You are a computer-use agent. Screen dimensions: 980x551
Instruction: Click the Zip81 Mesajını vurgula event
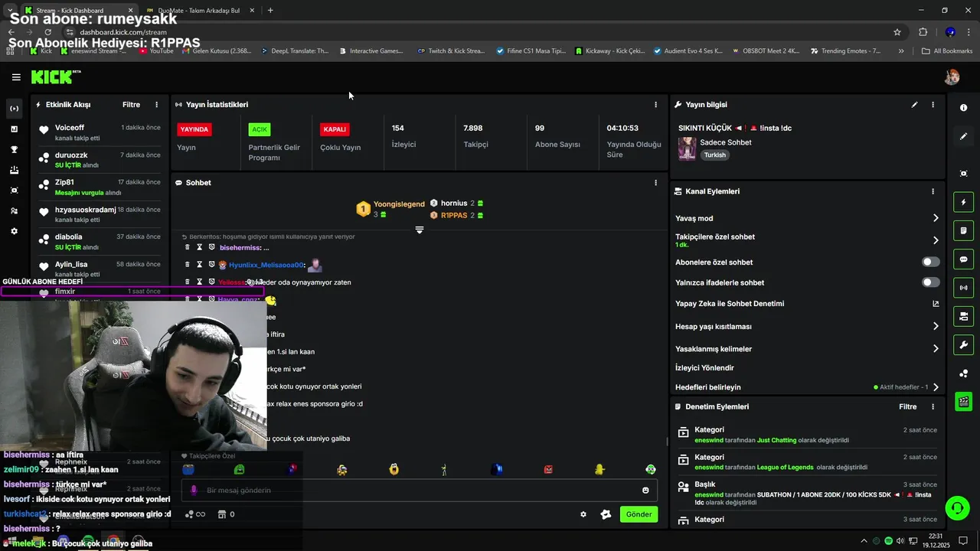pos(101,187)
